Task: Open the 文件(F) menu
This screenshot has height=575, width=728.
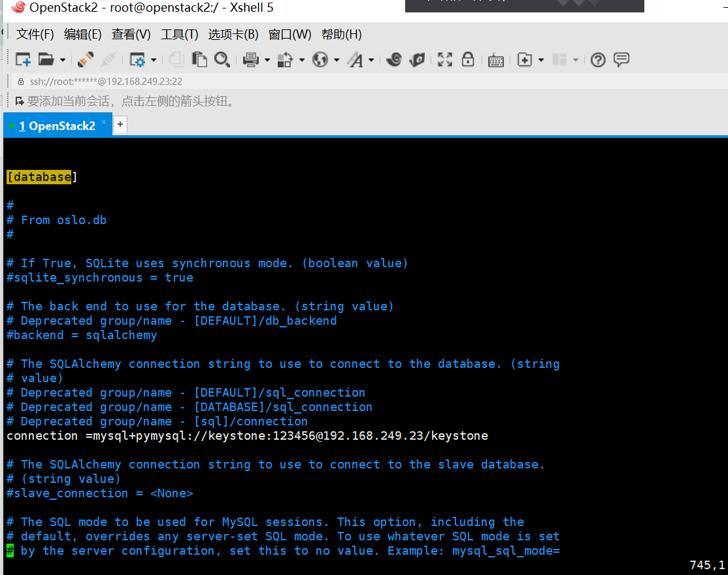Action: coord(35,35)
